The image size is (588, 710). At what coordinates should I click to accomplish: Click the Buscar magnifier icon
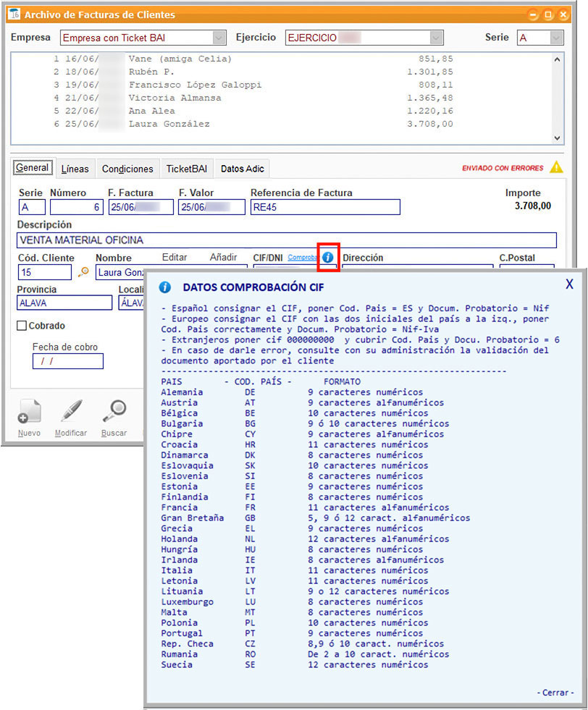[x=114, y=411]
